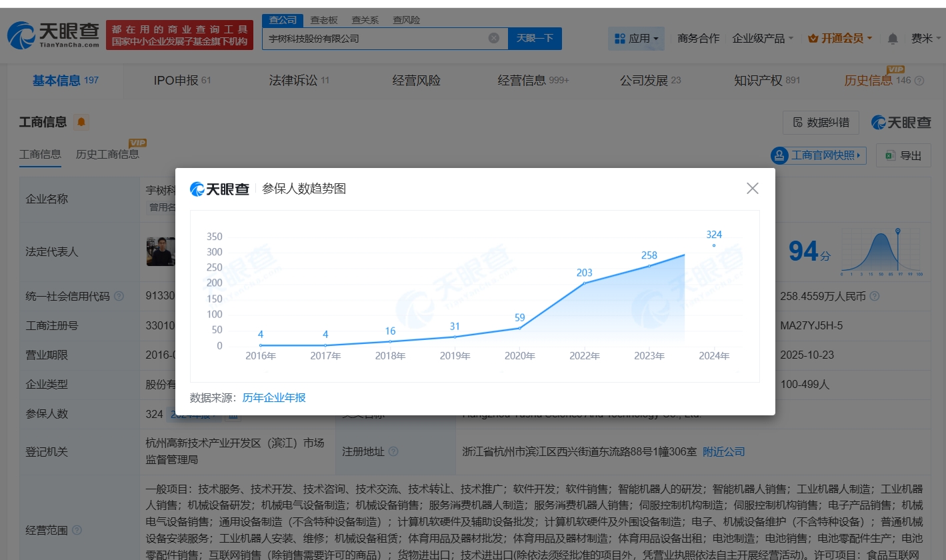This screenshot has width=946, height=560.
Task: Select 历史信息 VIP tab
Action: pyautogui.click(x=877, y=81)
